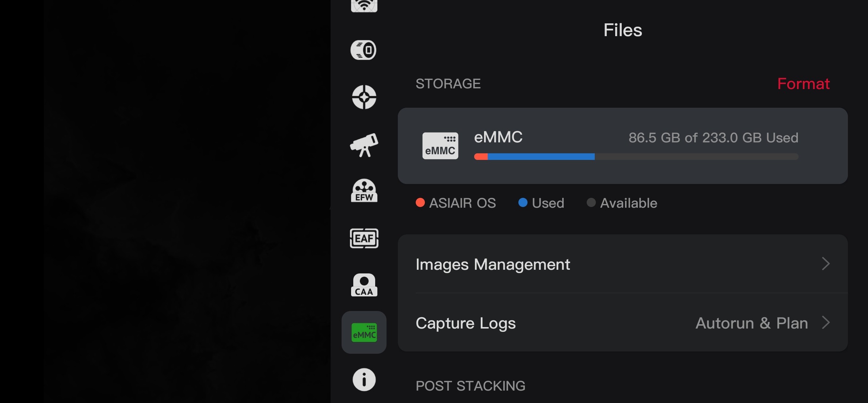Select the EFW filter wheel icon
Image resolution: width=868 pixels, height=403 pixels.
[364, 191]
